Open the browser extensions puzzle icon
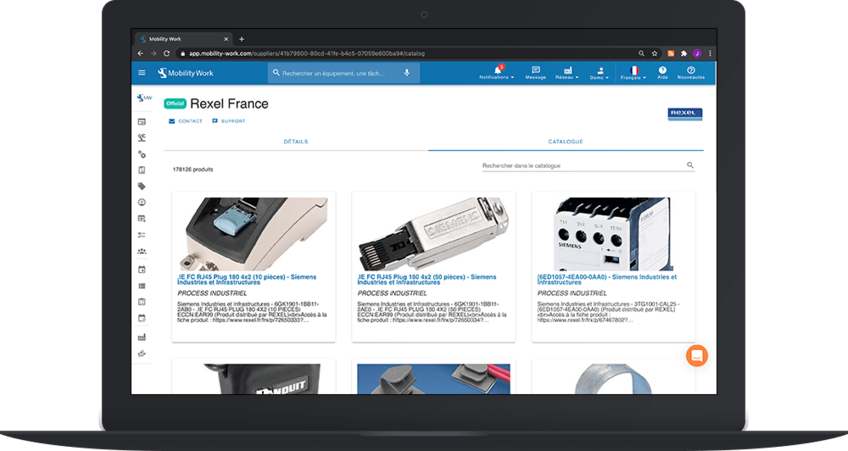 click(684, 54)
